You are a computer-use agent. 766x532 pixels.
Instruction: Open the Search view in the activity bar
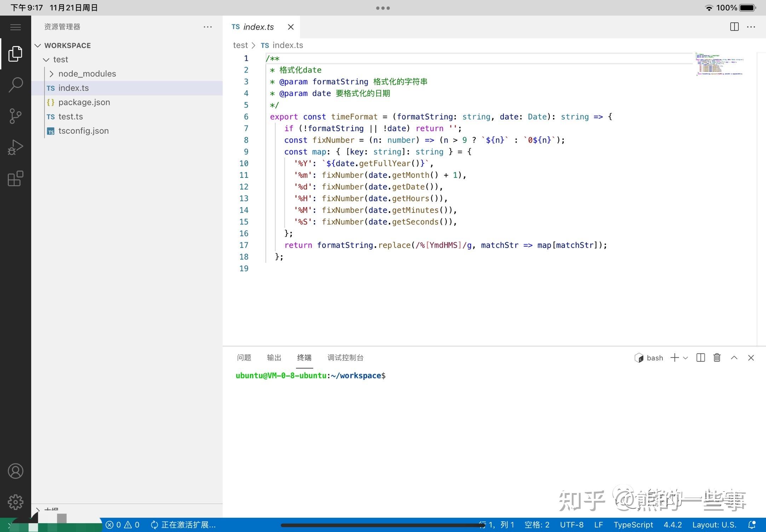[x=16, y=85]
